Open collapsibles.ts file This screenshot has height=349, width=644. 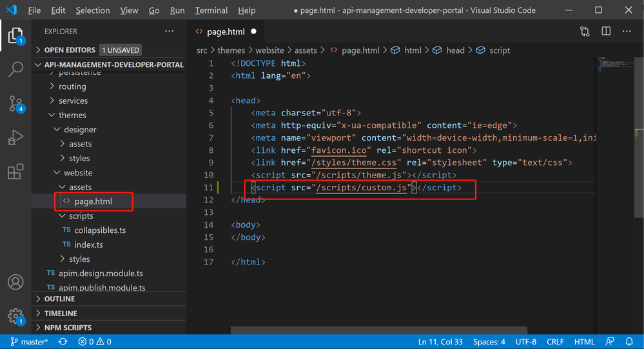[109, 230]
